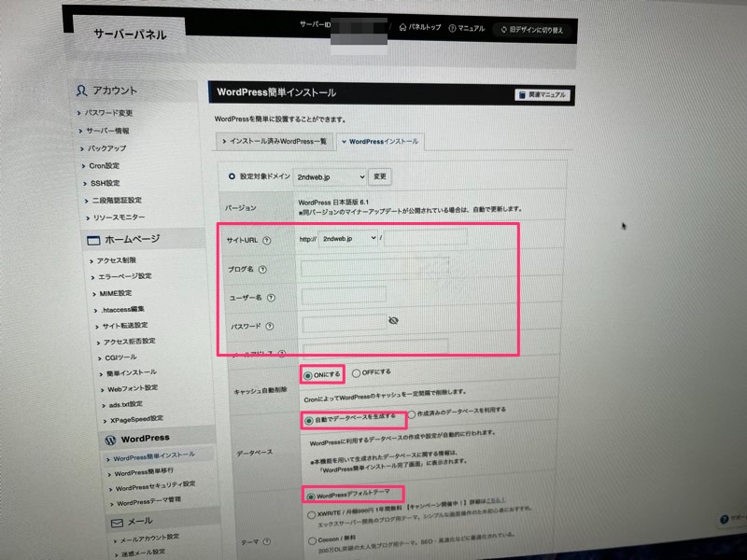
Task: Click the ユーザー名 input field
Action: click(344, 296)
